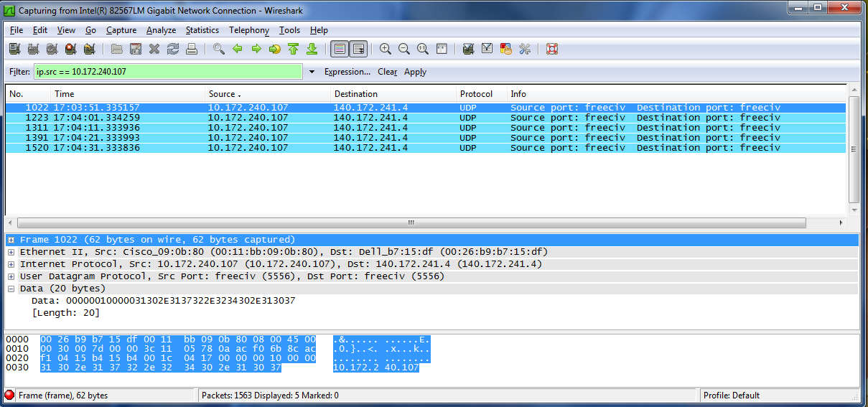Screen dimensions: 868x407
Task: Click packet list vertical scrollbar
Action: coord(854,149)
